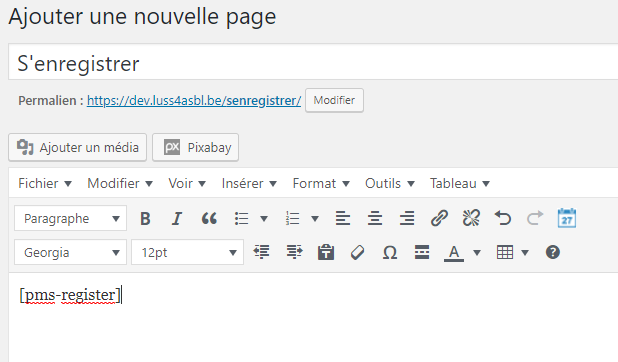The width and height of the screenshot is (618, 362).
Task: Open keyboard shortcuts help icon
Action: 553,252
